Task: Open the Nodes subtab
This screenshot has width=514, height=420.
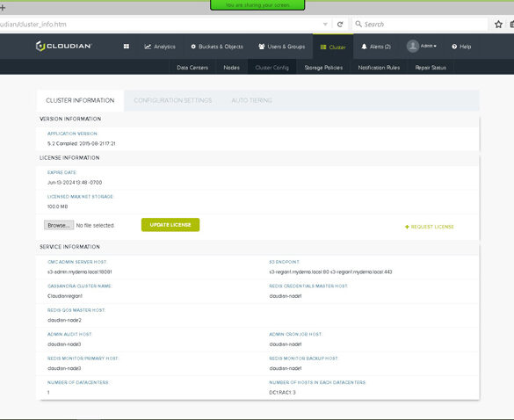Action: pos(231,68)
